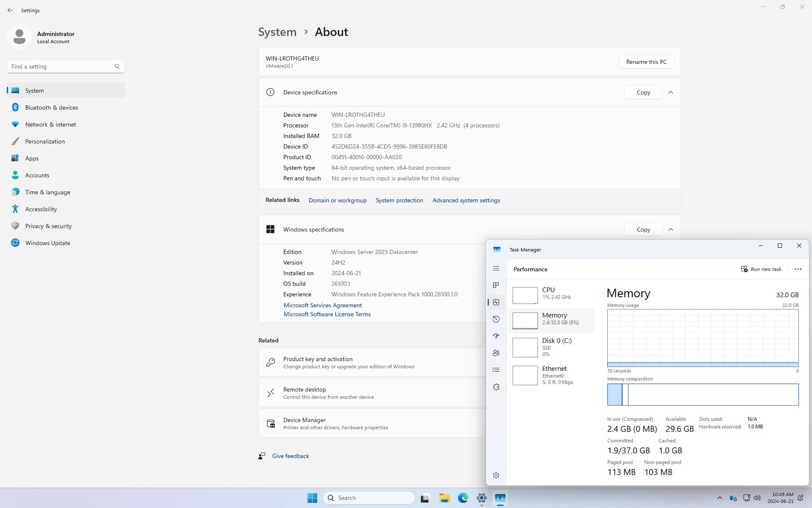Open Users page in Task Manager sidebar
This screenshot has width=812, height=508.
(x=496, y=353)
